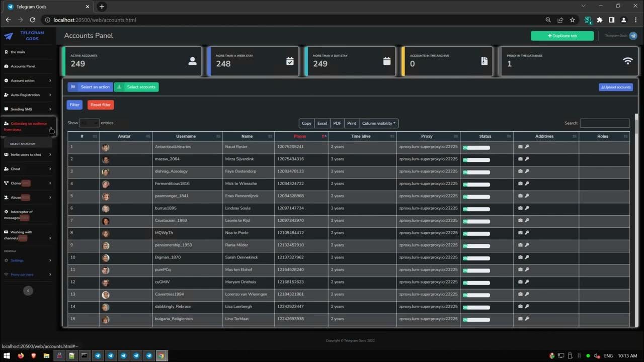This screenshot has height=362, width=644.
Task: Click the table Print button
Action: (352, 123)
